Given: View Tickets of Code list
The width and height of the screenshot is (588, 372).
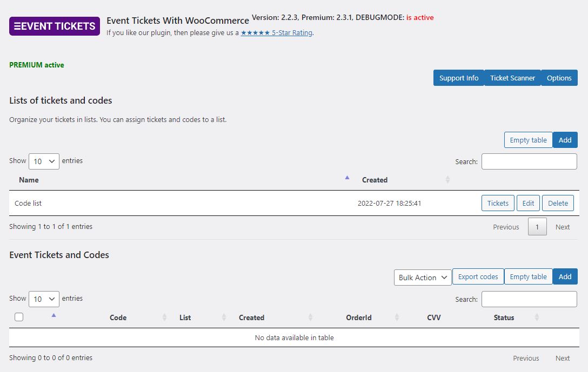Looking at the screenshot, I should [x=498, y=203].
